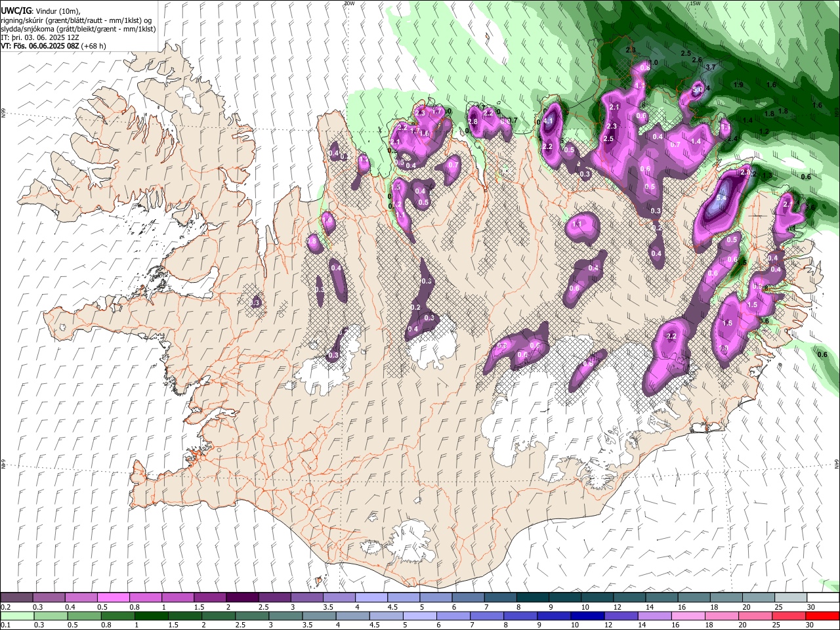The height and width of the screenshot is (630, 840).
Task: Click the "3.7" precipitation value on the map
Action: click(711, 67)
